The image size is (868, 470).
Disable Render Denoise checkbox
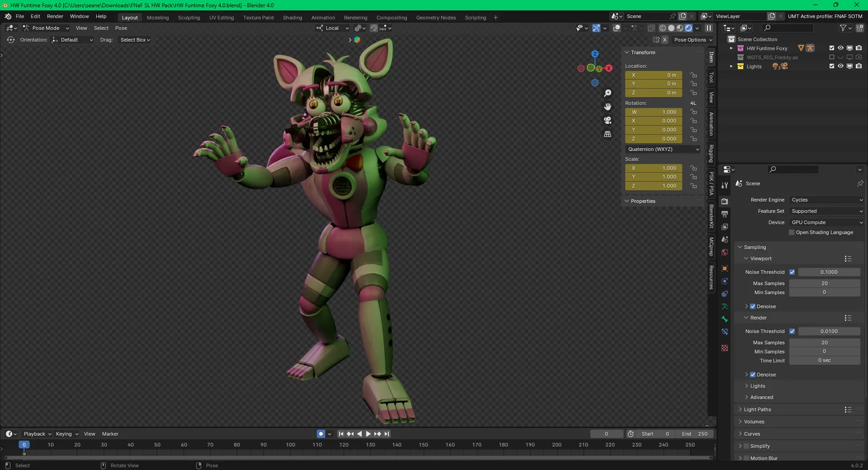click(x=753, y=374)
